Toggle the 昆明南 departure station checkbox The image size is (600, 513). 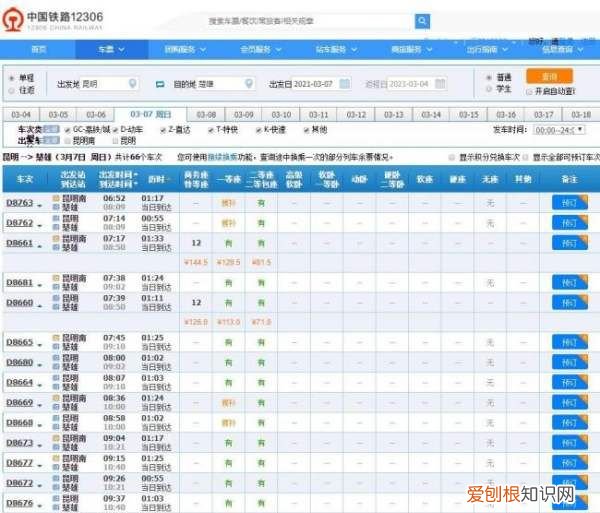point(68,141)
